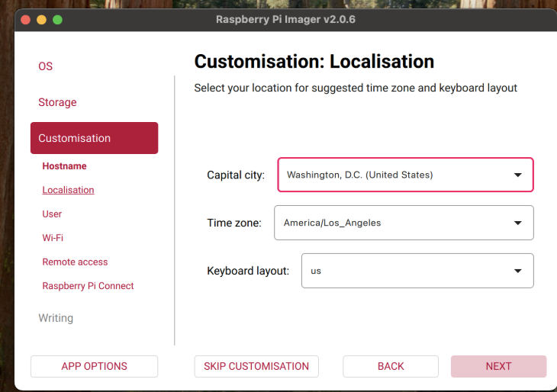Open the Keyboard layout dropdown
The height and width of the screenshot is (392, 557).
tap(417, 271)
